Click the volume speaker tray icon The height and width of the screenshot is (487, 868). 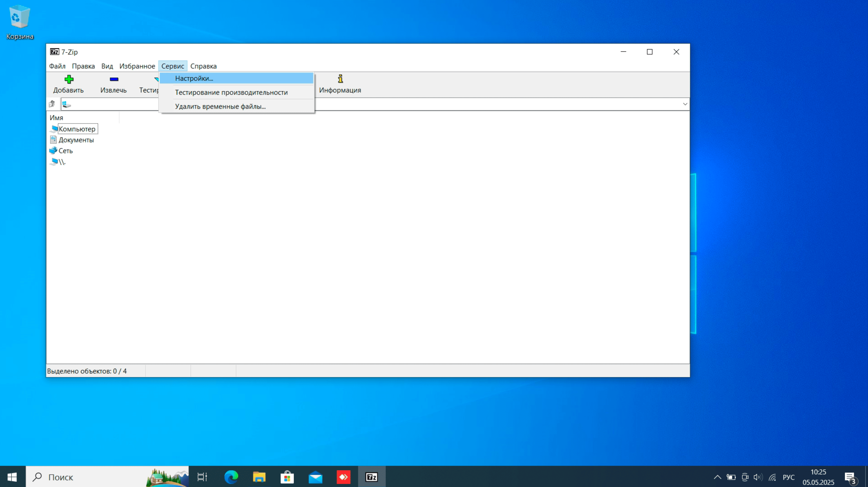[758, 477]
